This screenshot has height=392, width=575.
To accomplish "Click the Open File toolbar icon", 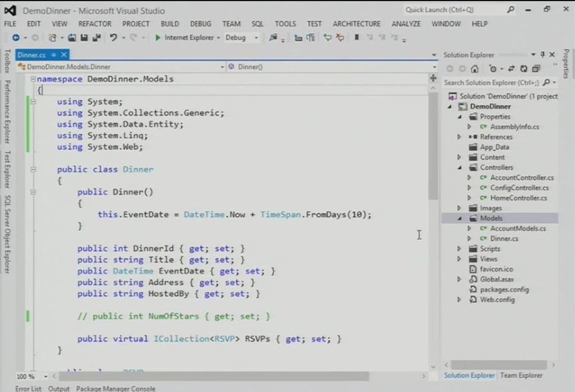I will point(72,38).
